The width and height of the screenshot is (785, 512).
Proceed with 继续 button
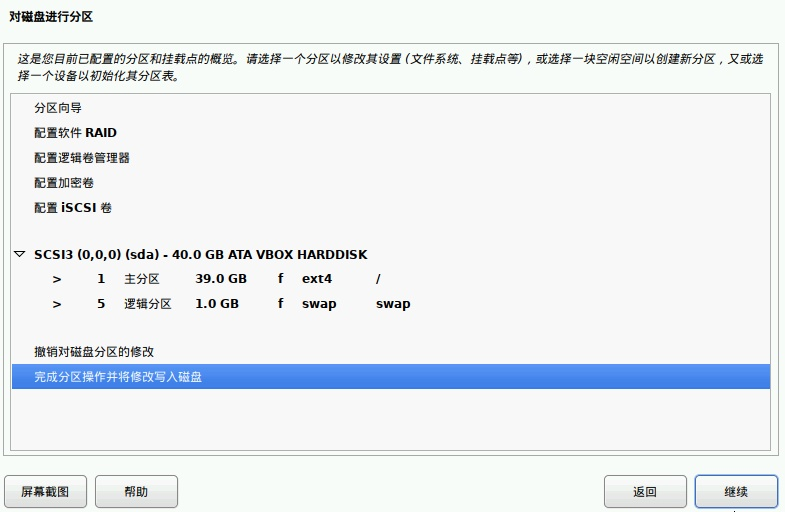coord(736,491)
